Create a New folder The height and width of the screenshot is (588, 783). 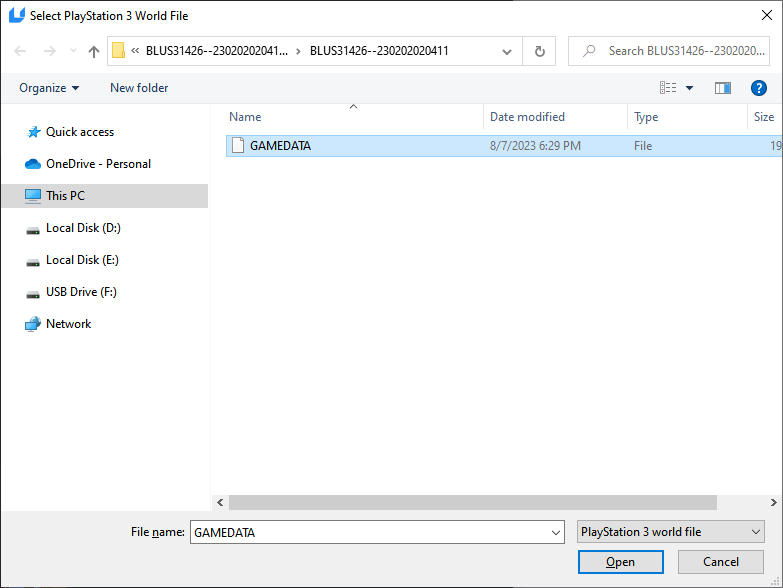pos(139,88)
